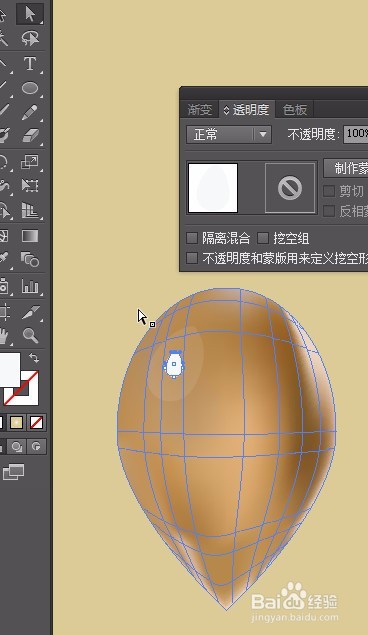Select the Scale tool
This screenshot has height=635, width=368.
coord(30,162)
